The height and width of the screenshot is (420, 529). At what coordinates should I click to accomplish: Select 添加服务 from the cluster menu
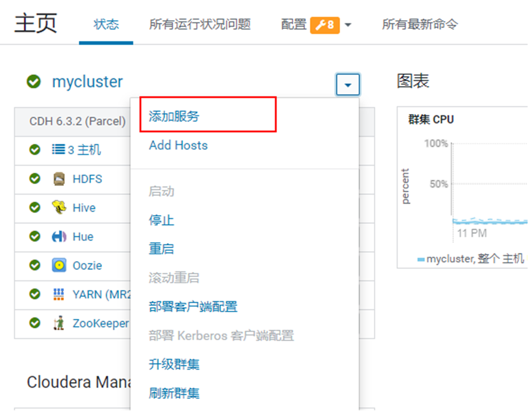click(x=174, y=116)
